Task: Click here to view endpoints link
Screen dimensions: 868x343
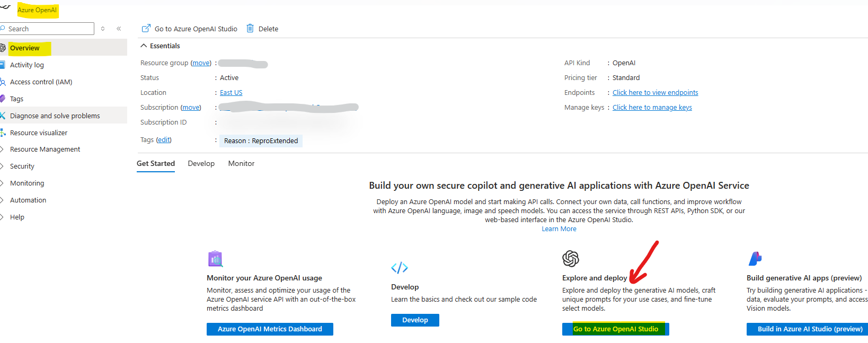Action: tap(656, 92)
